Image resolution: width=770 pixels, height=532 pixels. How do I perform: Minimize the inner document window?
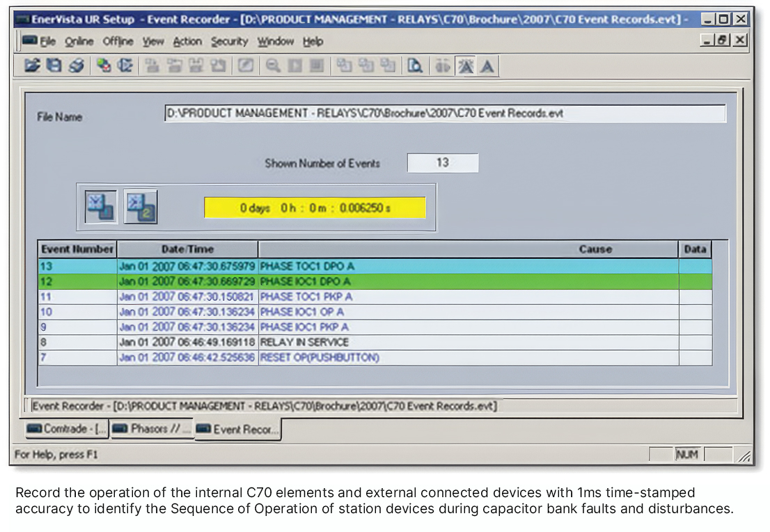tap(707, 40)
